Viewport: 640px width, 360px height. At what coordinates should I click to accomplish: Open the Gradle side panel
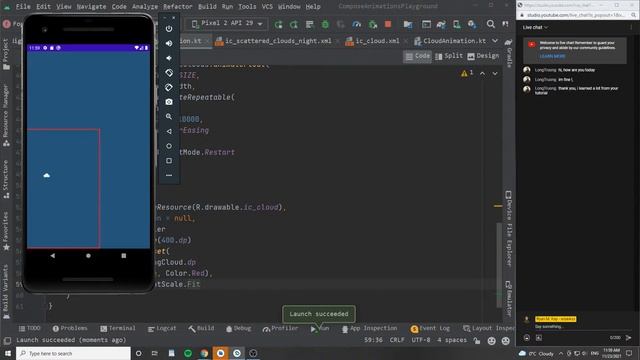tap(509, 52)
